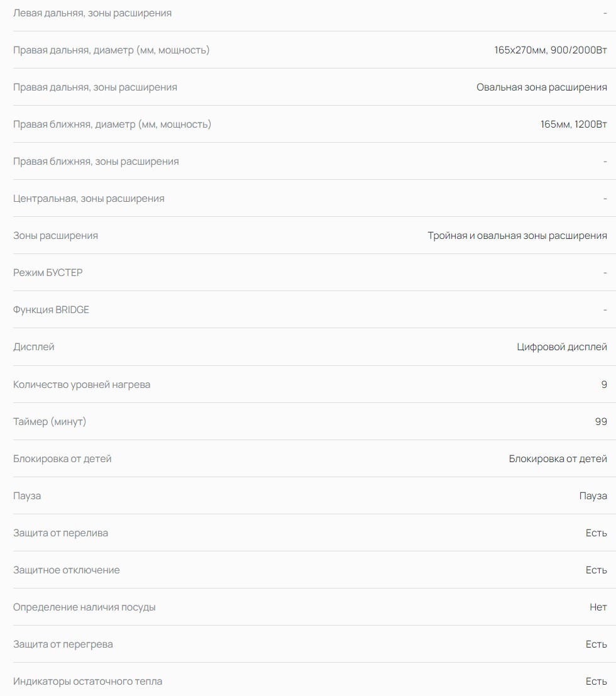Click the "Таймер (минут)" label

pyautogui.click(x=50, y=421)
